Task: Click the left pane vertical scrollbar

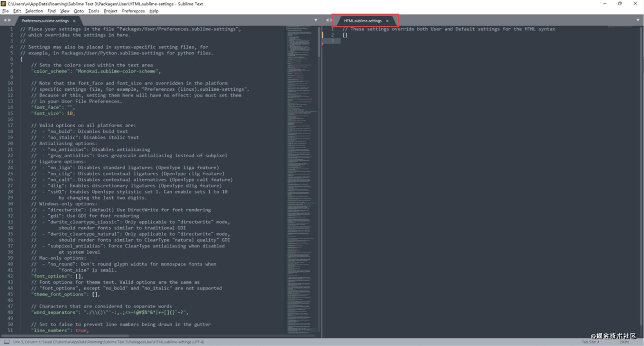Action: (319, 42)
